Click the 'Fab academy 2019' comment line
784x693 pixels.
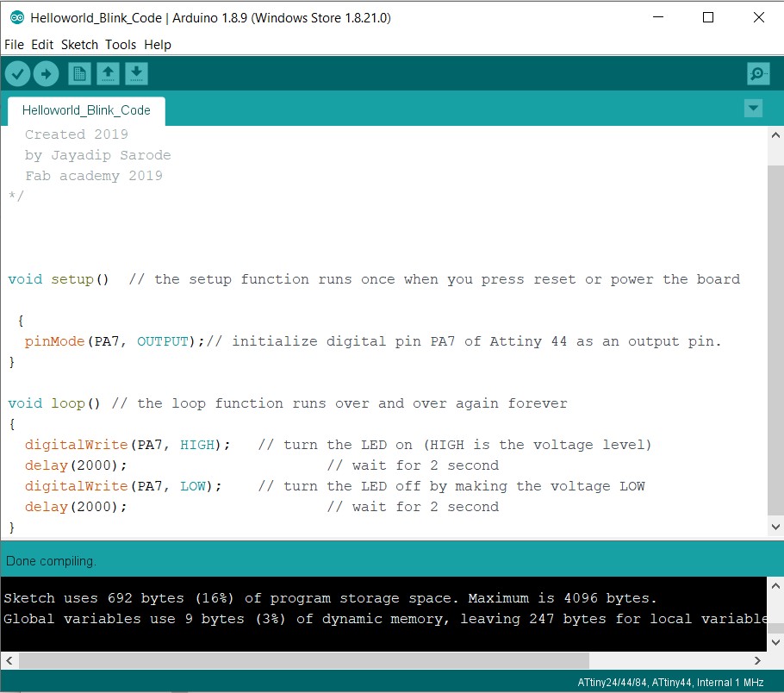94,176
